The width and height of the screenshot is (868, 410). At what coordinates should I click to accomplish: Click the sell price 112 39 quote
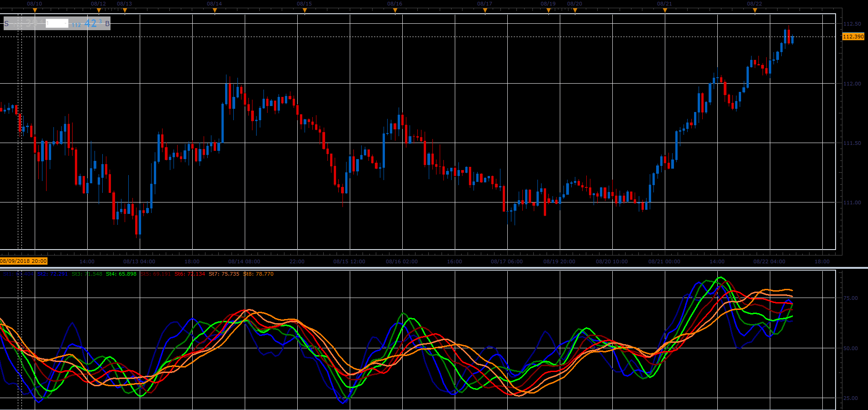[x=28, y=23]
